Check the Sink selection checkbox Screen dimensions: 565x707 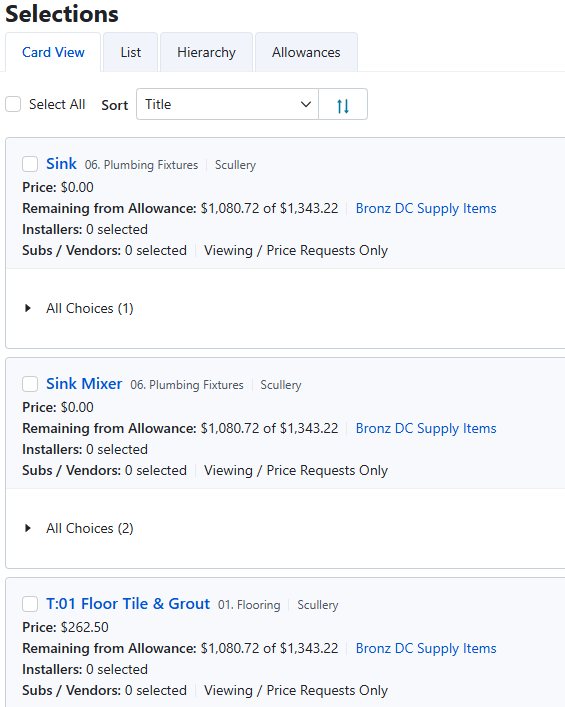click(30, 164)
